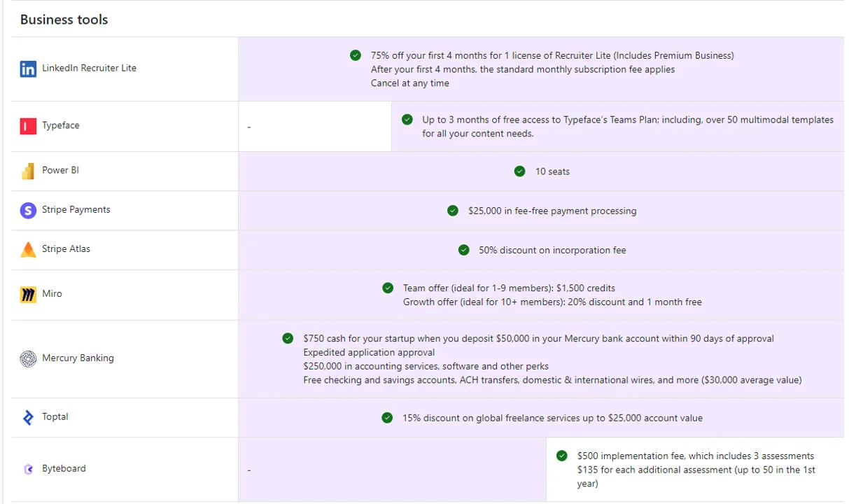Screen dimensions: 849x504
Task: Click the Miro yellow logo icon
Action: point(28,295)
